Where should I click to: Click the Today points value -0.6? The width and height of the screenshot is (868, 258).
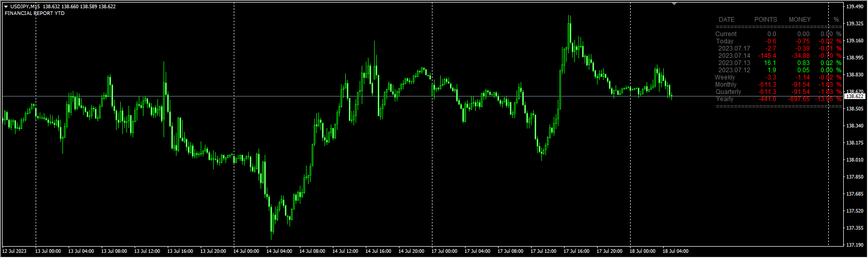770,41
